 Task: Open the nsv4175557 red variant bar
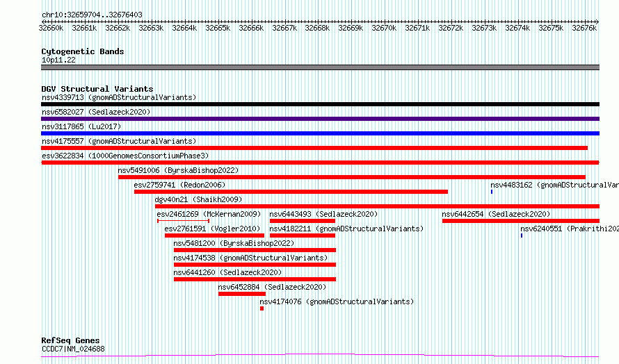point(314,148)
